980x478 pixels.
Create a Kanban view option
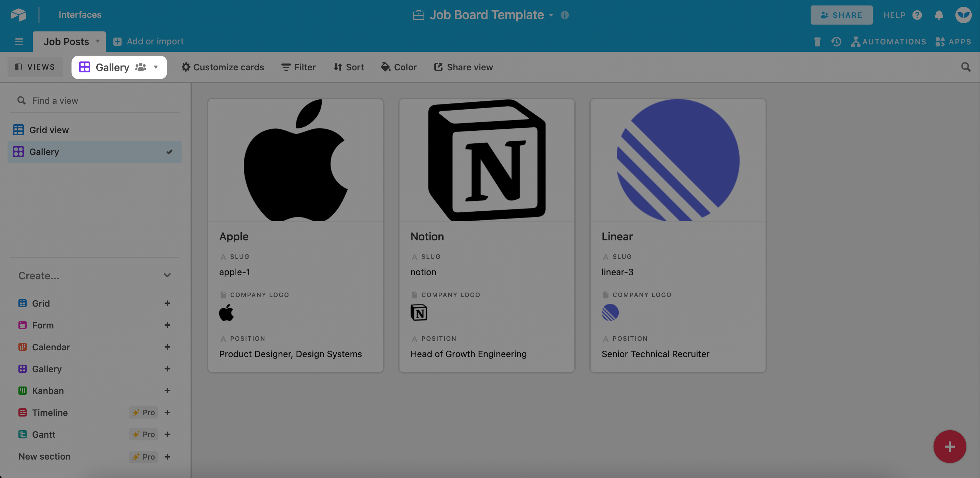coord(41,391)
